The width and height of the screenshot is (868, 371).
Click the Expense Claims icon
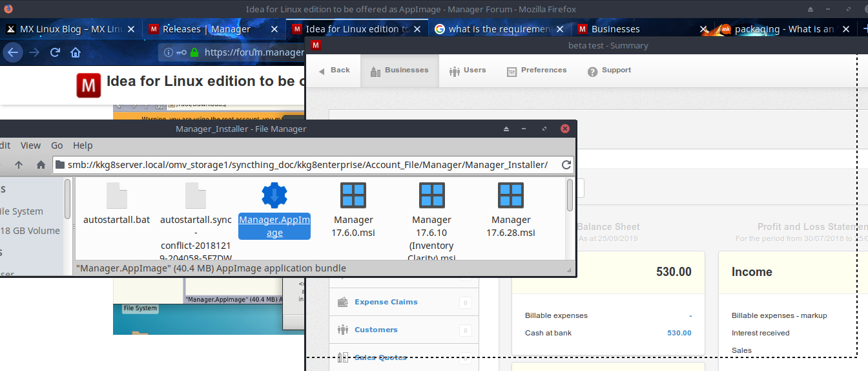343,302
